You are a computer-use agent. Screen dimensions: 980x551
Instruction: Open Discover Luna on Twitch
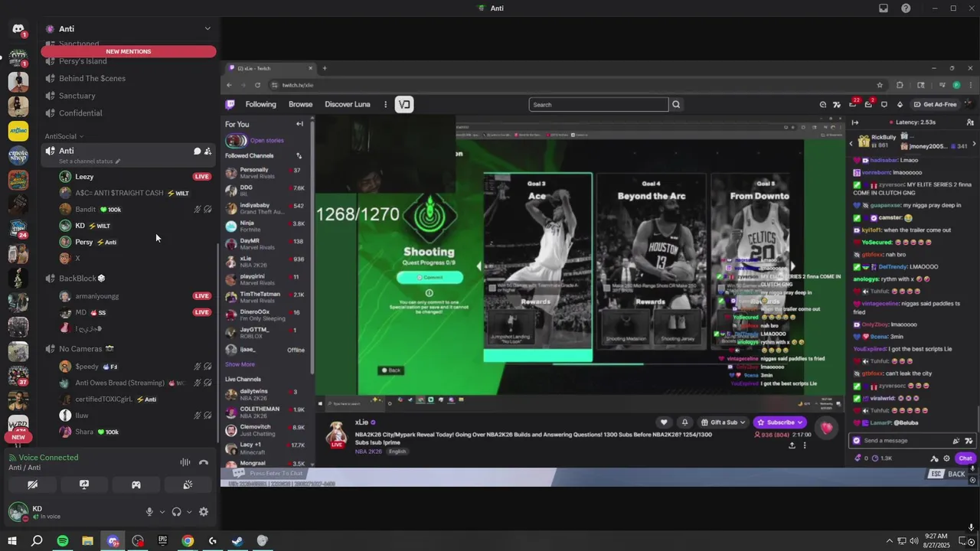(x=348, y=105)
